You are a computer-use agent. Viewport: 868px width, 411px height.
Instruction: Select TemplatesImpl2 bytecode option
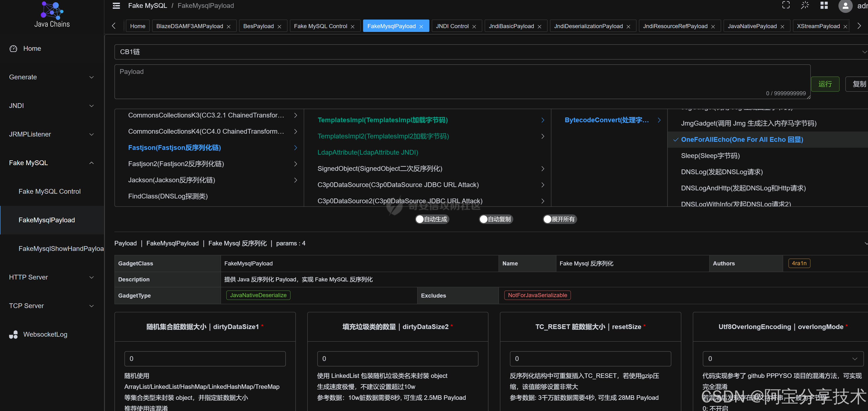[428, 137]
